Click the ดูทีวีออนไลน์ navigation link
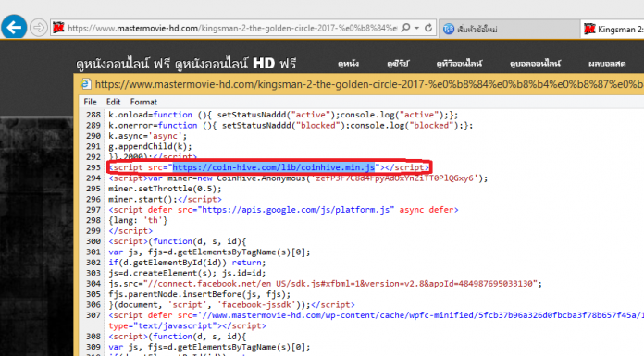Screen dimensions: 644x356 coord(459,63)
